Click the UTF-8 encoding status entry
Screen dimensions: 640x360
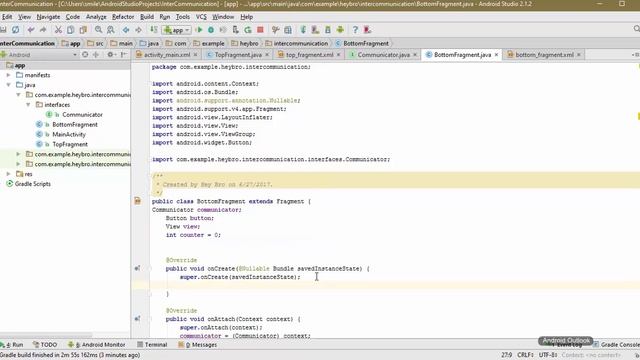coord(548,355)
